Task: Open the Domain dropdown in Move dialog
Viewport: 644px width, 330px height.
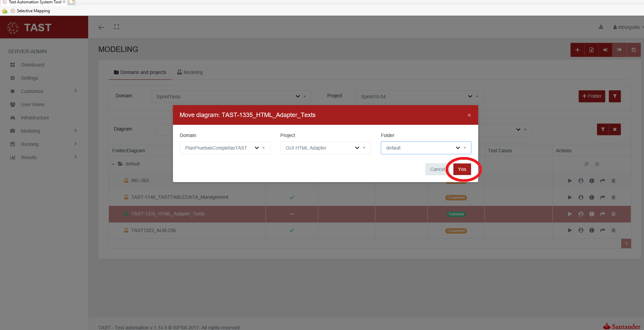Action: coord(225,148)
